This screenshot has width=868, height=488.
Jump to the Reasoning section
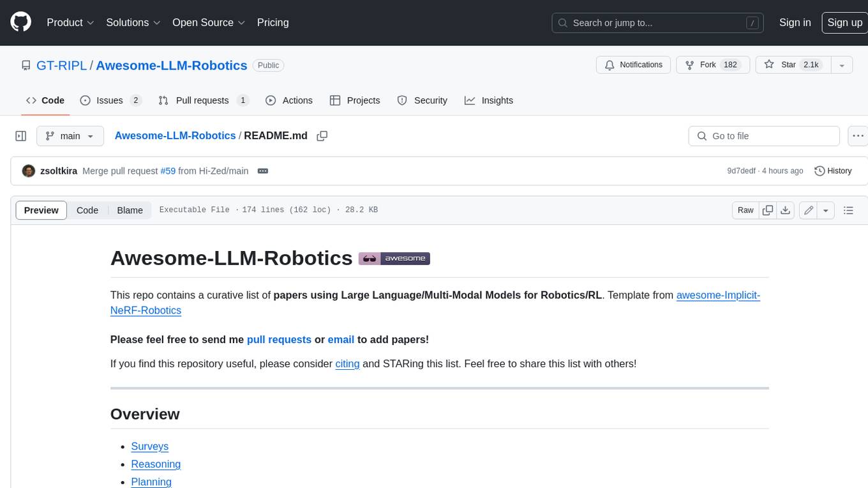tap(156, 464)
